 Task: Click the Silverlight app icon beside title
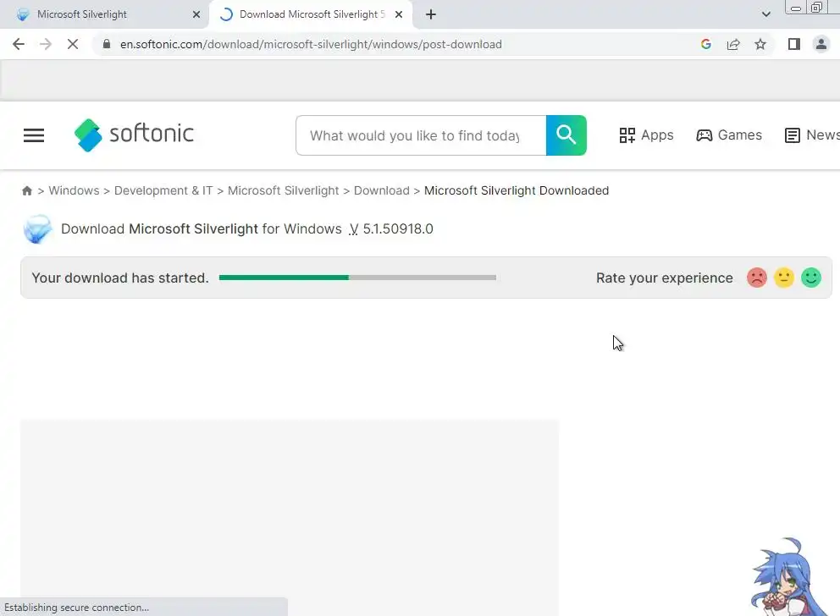click(x=37, y=229)
